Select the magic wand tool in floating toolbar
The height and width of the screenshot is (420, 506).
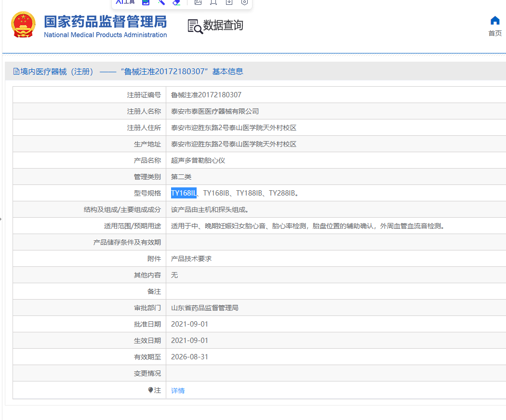[x=161, y=2]
